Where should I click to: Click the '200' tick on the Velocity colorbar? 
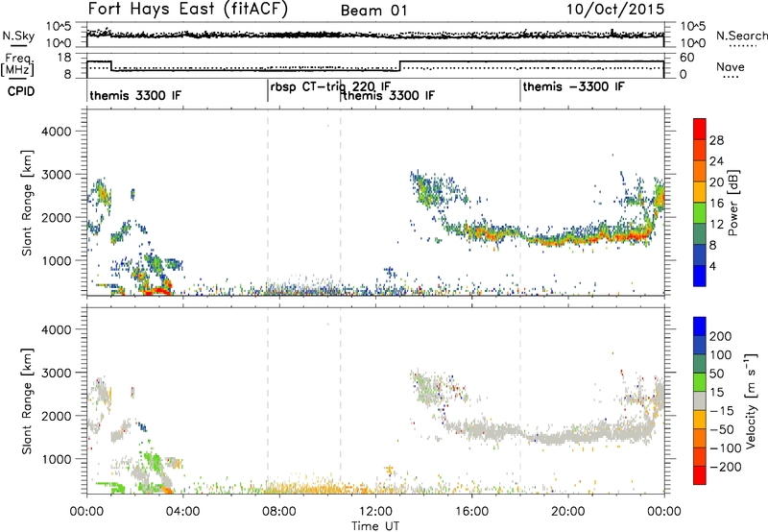[721, 336]
